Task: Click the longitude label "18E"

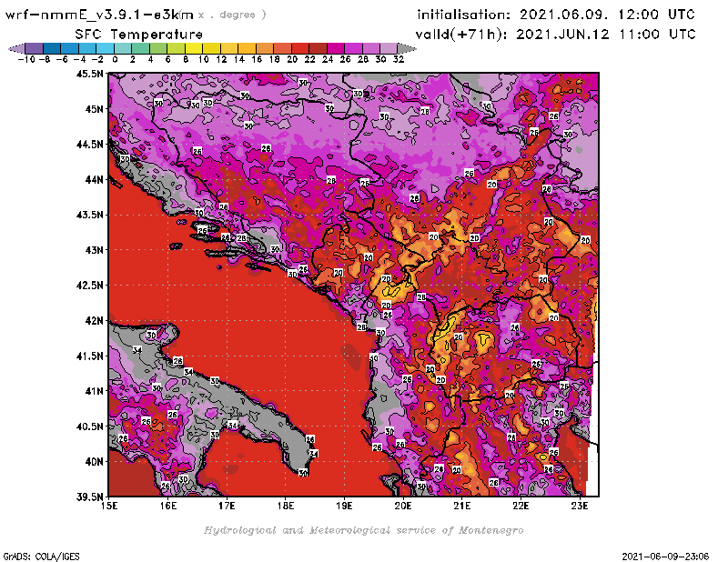Action: [x=286, y=506]
